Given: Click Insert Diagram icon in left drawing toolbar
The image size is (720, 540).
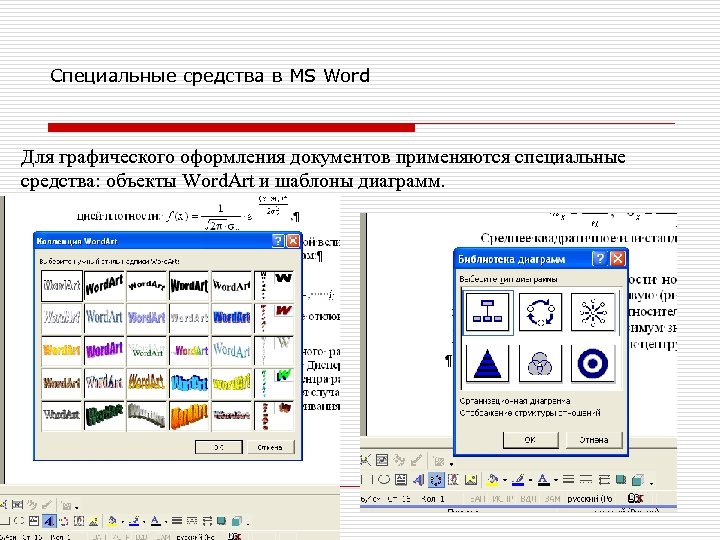Looking at the screenshot, I should pyautogui.click(x=63, y=521).
